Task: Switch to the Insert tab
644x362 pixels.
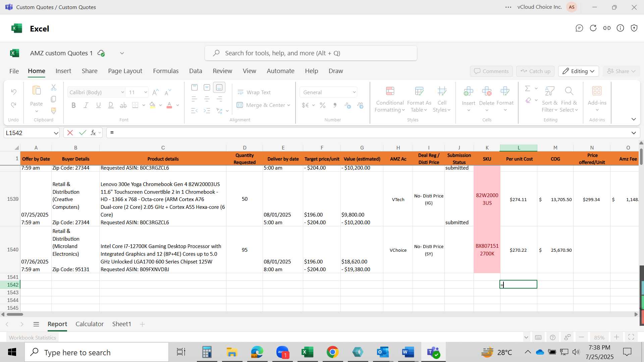Action: coord(63,71)
